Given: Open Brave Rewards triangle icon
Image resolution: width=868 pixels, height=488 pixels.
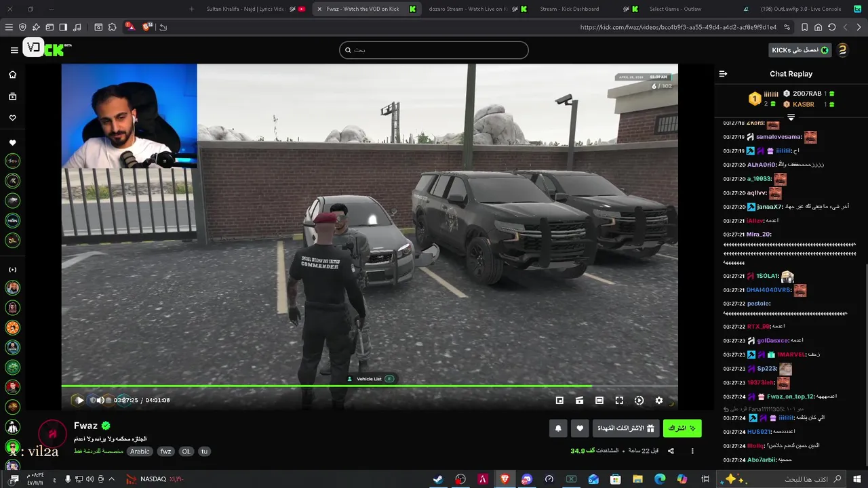Looking at the screenshot, I should 130,27.
